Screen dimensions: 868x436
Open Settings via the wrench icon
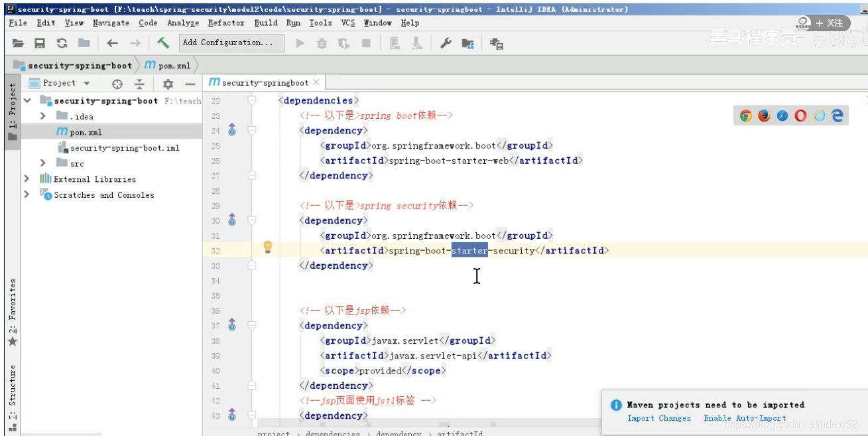pos(446,43)
